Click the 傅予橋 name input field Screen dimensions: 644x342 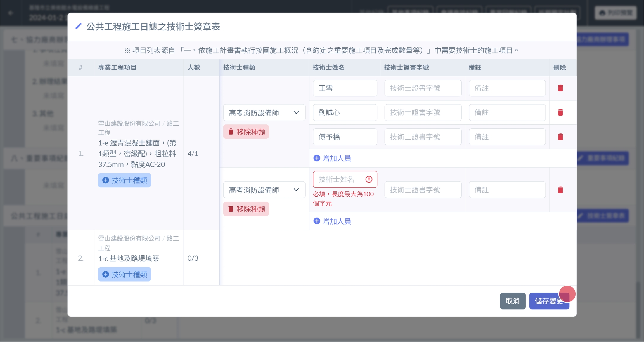345,137
